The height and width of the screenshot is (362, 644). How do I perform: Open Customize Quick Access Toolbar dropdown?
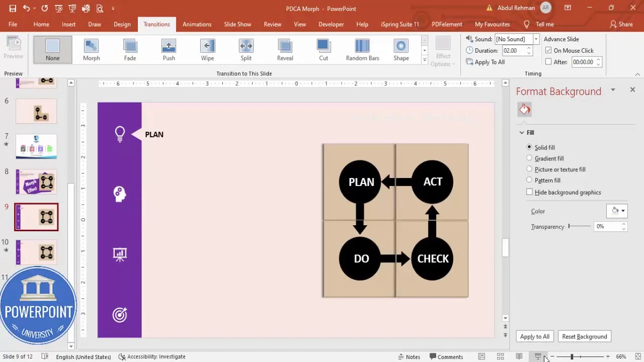[x=113, y=9]
